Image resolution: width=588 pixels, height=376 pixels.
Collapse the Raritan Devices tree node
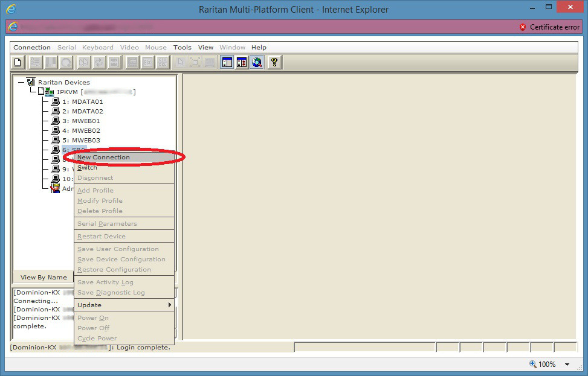pyautogui.click(x=21, y=82)
